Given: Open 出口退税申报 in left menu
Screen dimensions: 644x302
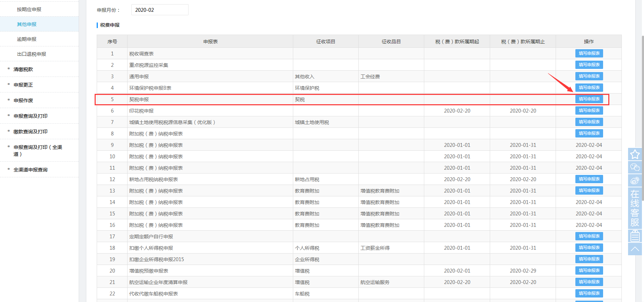Looking at the screenshot, I should coord(32,54).
